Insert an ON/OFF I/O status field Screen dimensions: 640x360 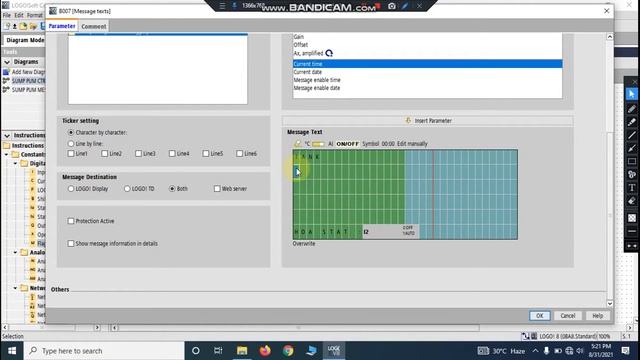pos(347,144)
